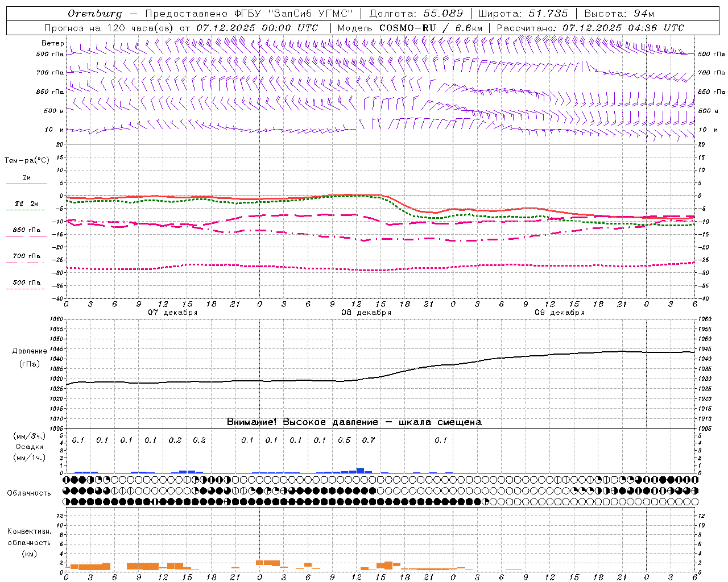Click the Рассчитано: 07.12.2025 04:36 UTC timestamp
The height and width of the screenshot is (582, 728).
[x=590, y=28]
